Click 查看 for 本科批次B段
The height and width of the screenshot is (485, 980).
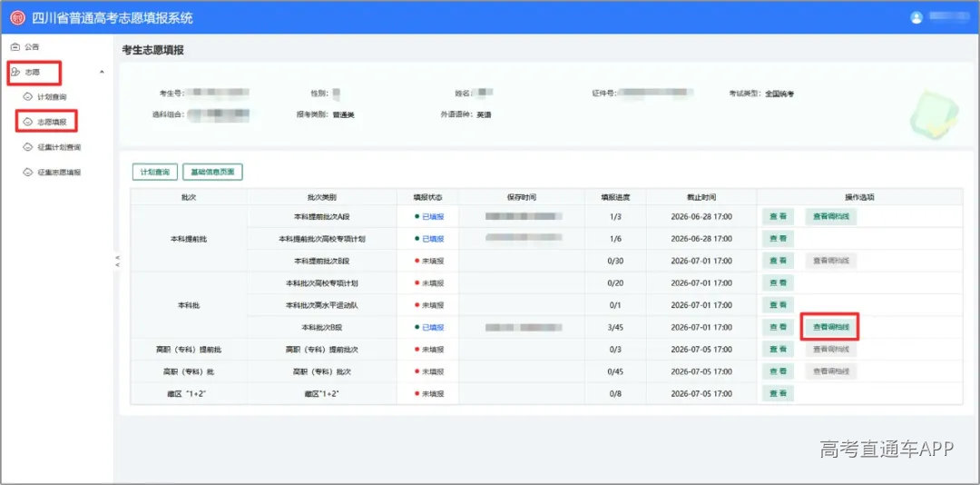pos(779,327)
